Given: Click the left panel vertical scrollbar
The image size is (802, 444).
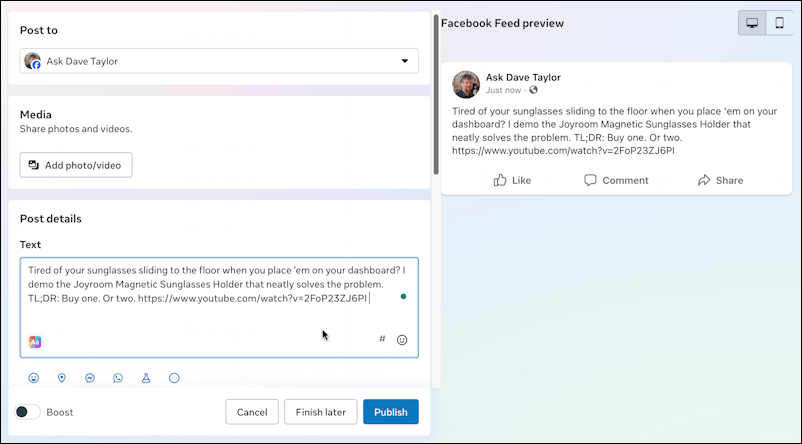Looking at the screenshot, I should tap(436, 95).
